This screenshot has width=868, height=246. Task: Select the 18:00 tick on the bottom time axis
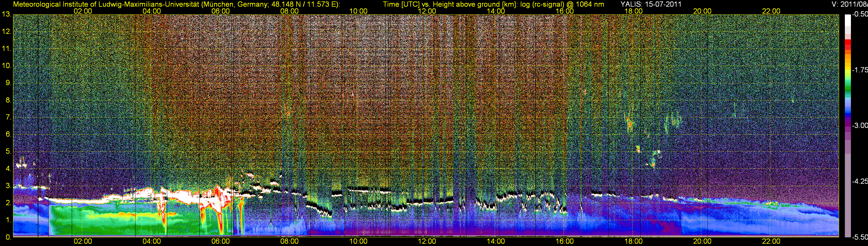(633, 241)
